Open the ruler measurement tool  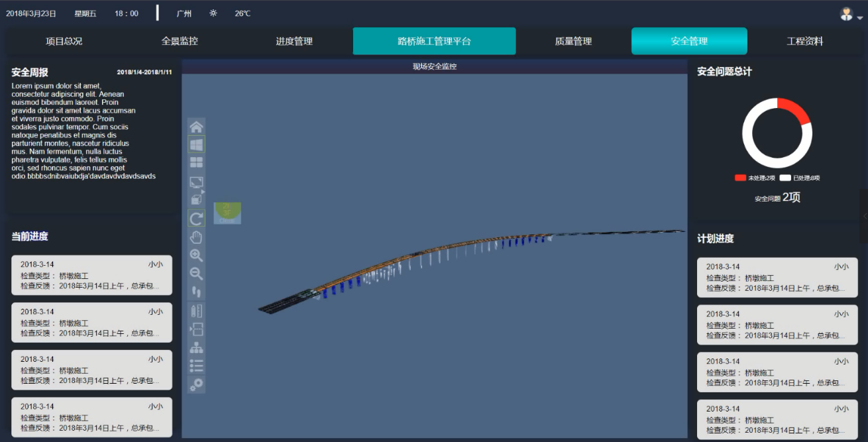click(x=197, y=311)
